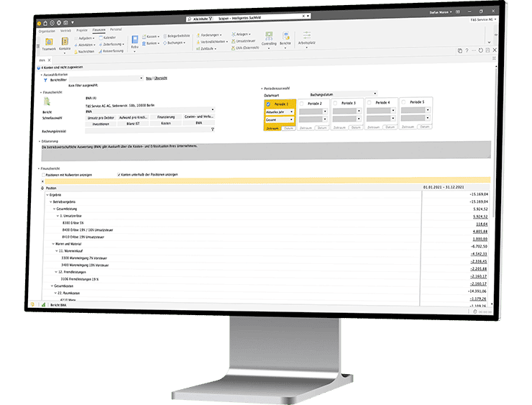Screen dimensions: 532x405
Task: Click the Finanzbericht document icon
Action: tap(47, 101)
